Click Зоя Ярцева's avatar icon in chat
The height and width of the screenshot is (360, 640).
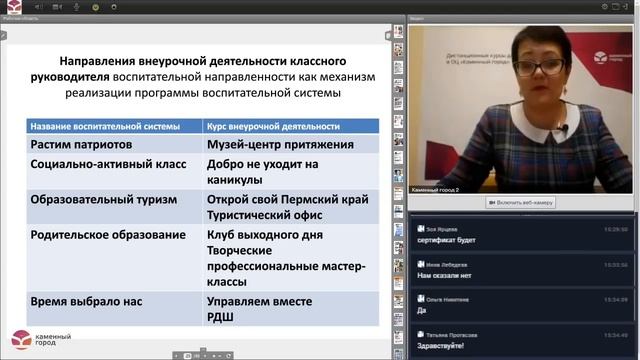pyautogui.click(x=421, y=229)
